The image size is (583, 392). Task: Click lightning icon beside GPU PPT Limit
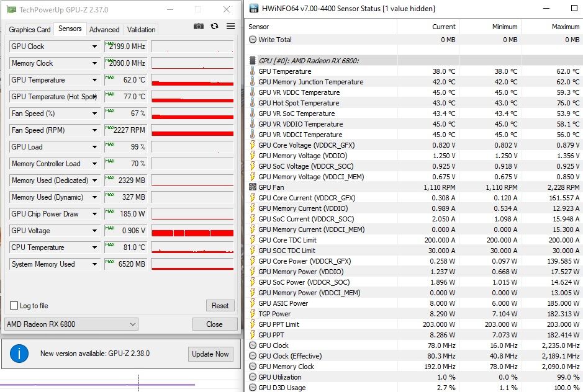point(253,324)
